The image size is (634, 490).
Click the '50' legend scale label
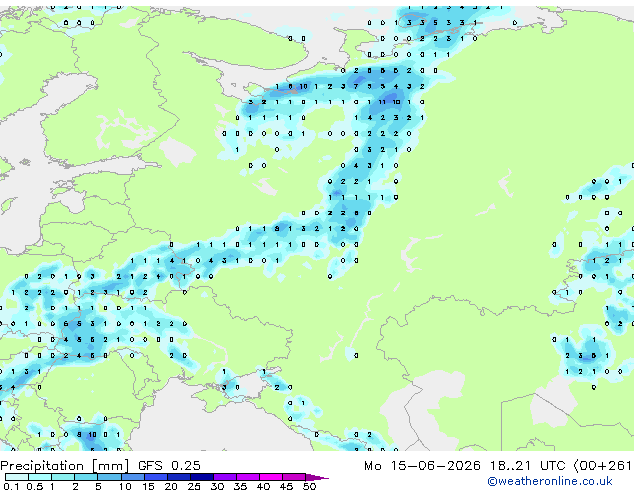pos(309,486)
